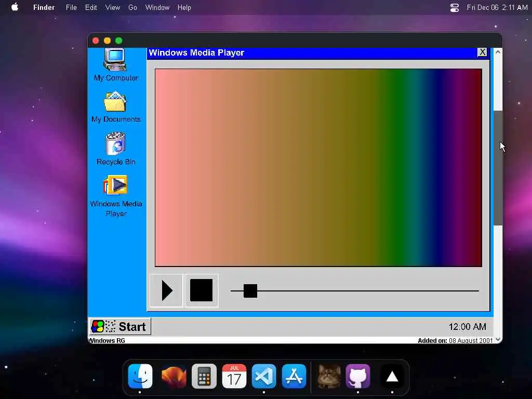Click the seek slider handle
Screen dimensions: 532x399
[250, 291]
